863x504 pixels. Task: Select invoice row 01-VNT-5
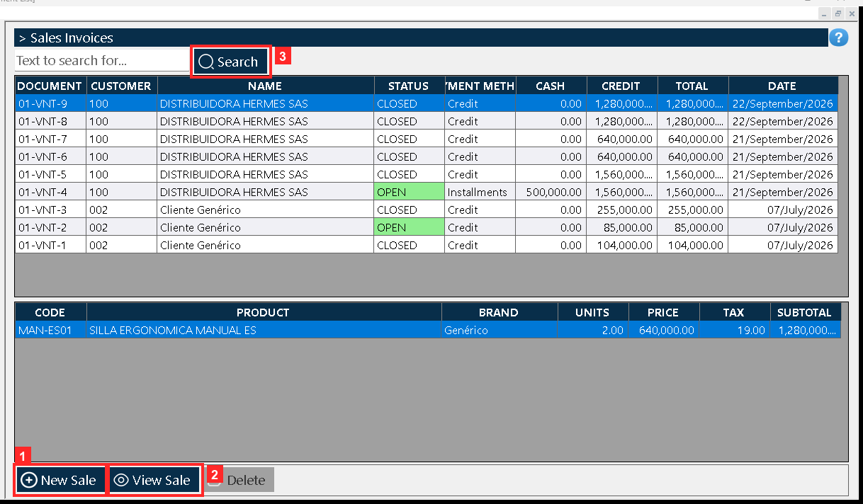426,174
